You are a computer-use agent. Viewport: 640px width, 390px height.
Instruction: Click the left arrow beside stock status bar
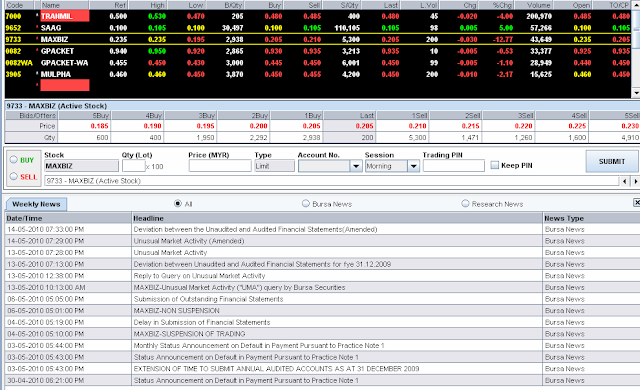pyautogui.click(x=625, y=181)
